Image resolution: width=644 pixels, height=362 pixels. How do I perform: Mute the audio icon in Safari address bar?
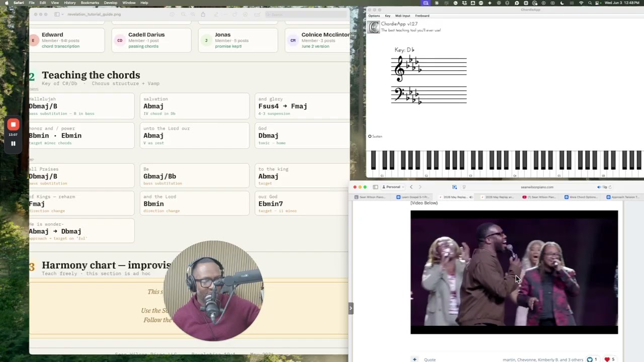tap(599, 187)
